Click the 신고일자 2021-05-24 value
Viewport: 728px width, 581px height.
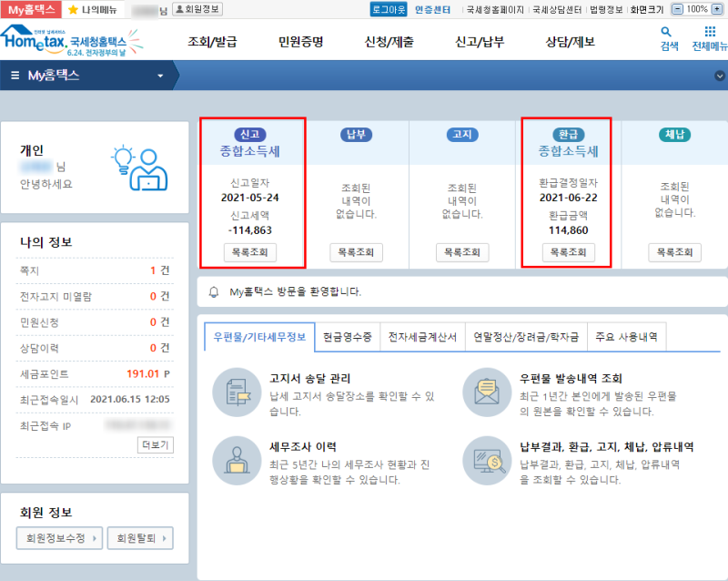tap(249, 198)
